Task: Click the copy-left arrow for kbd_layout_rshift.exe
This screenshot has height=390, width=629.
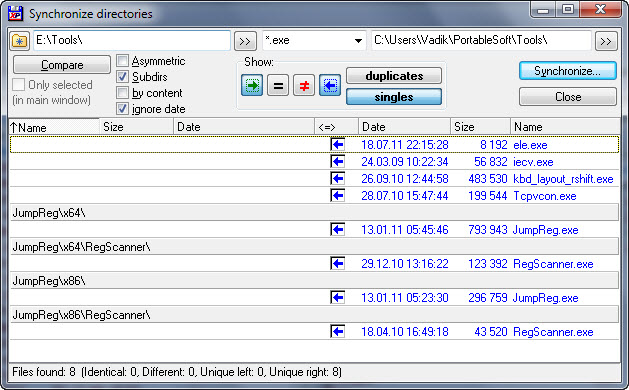Action: pyautogui.click(x=338, y=179)
